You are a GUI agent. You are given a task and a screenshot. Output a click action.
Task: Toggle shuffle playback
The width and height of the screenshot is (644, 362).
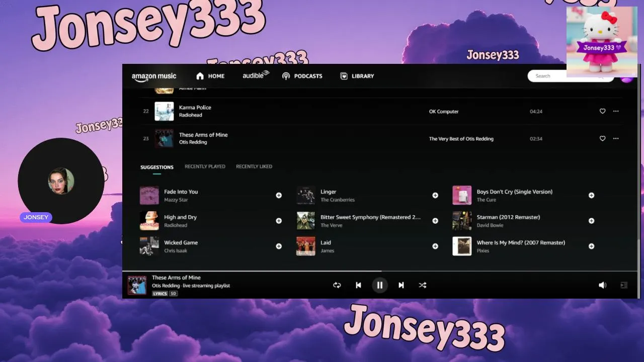(423, 285)
